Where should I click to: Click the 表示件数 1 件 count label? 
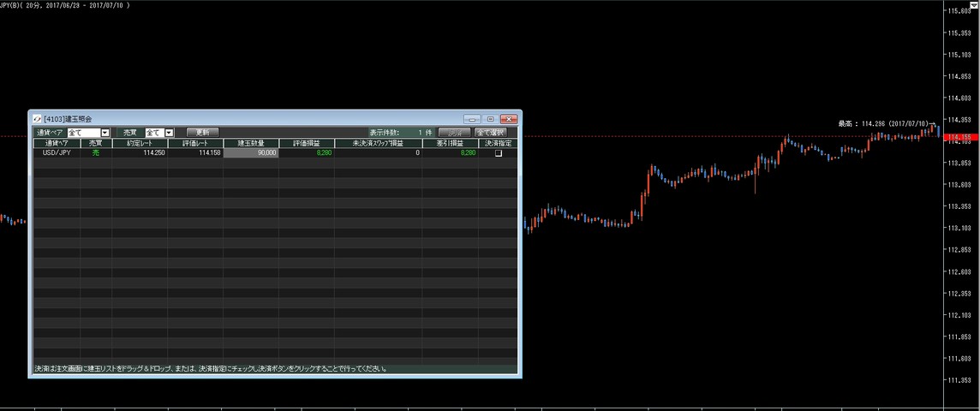[401, 133]
